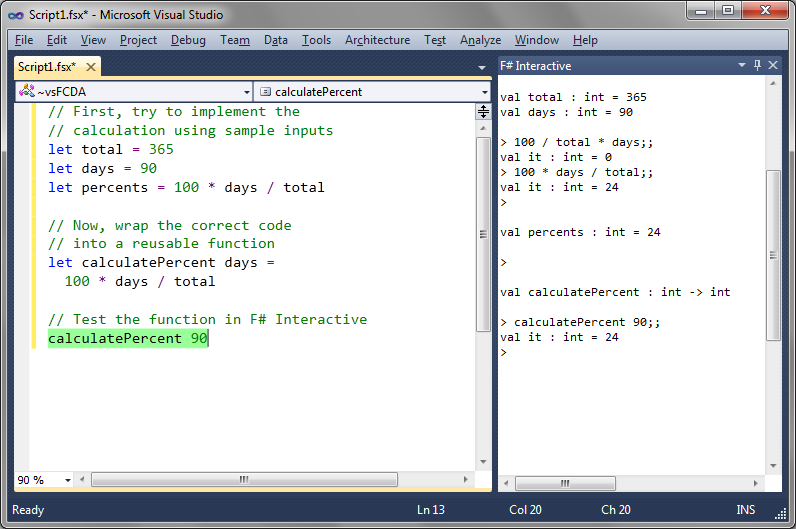
Task: Click the Visual Studio infinity logo icon
Action: [x=16, y=15]
